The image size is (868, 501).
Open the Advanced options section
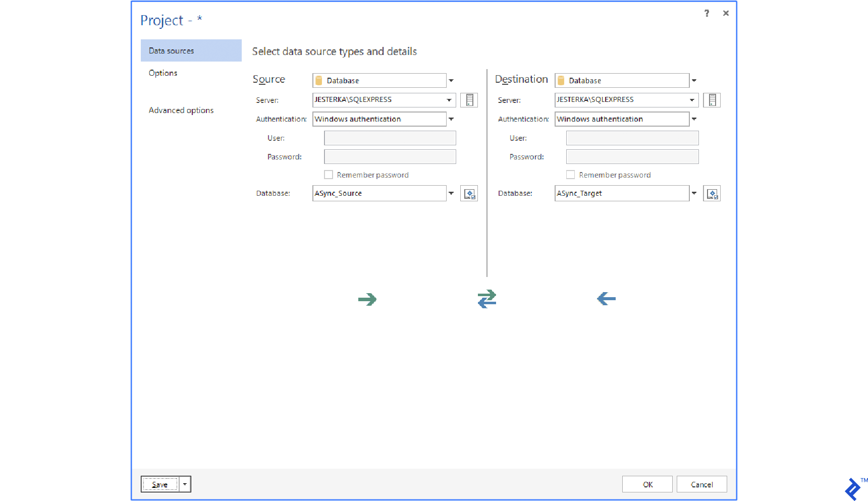point(181,110)
